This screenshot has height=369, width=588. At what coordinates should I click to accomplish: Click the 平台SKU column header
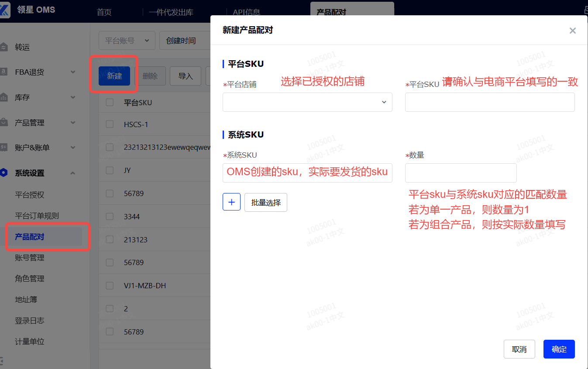pyautogui.click(x=138, y=103)
